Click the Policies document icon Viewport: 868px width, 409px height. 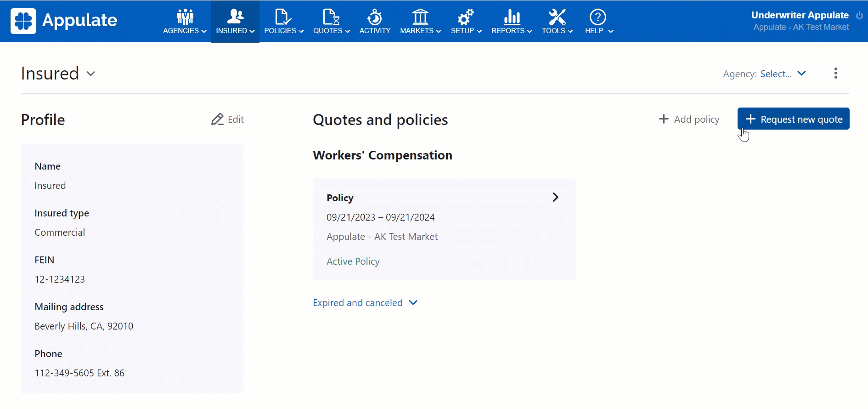point(283,17)
